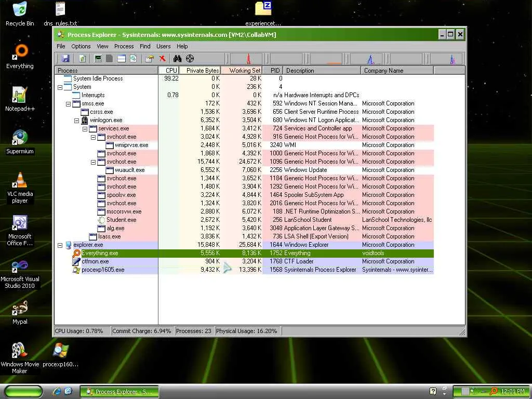The height and width of the screenshot is (399, 532).
Task: Open the Find menu
Action: click(x=145, y=46)
